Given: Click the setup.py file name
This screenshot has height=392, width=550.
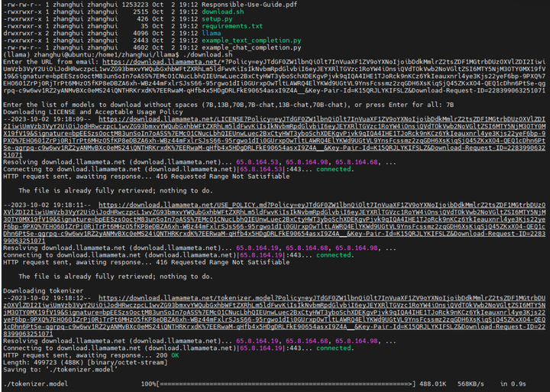Looking at the screenshot, I should tap(217, 19).
